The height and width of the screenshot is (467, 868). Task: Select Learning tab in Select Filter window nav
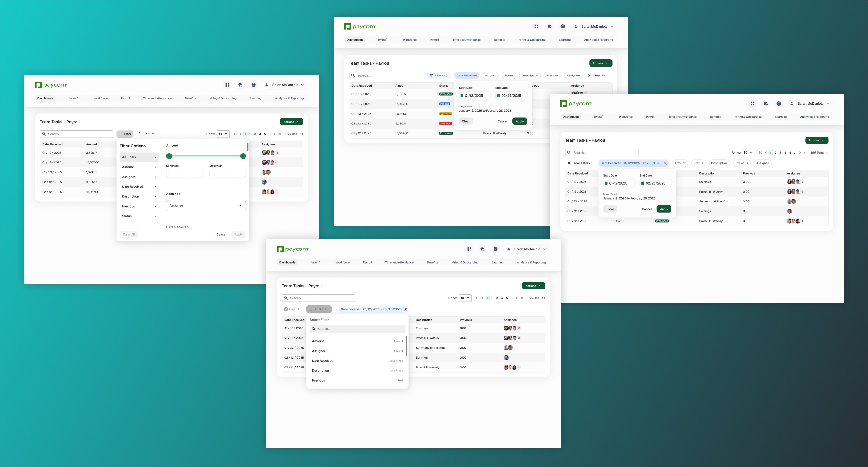[x=497, y=262]
